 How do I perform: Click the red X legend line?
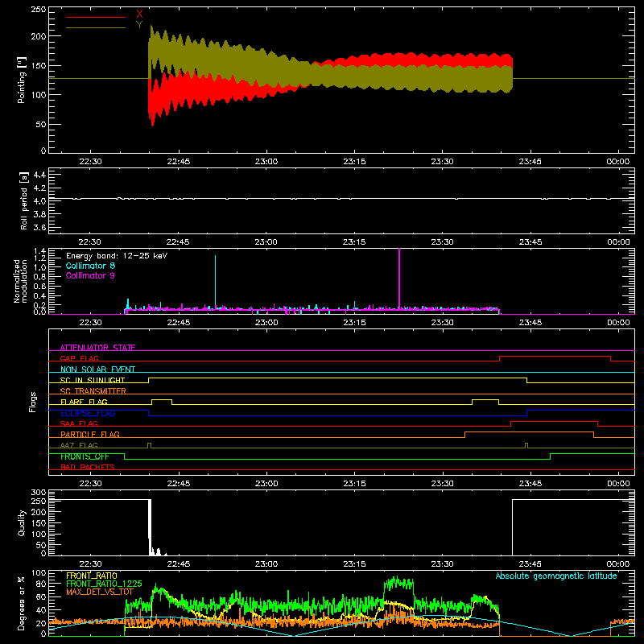pos(96,17)
